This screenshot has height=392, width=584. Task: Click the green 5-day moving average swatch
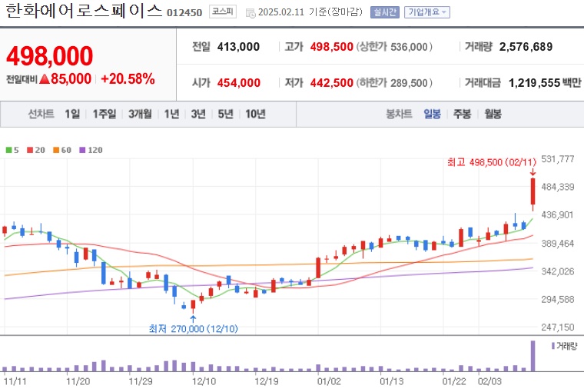8,150
